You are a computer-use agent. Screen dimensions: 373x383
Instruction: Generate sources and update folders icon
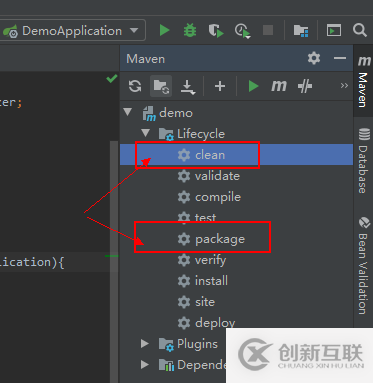pos(161,86)
